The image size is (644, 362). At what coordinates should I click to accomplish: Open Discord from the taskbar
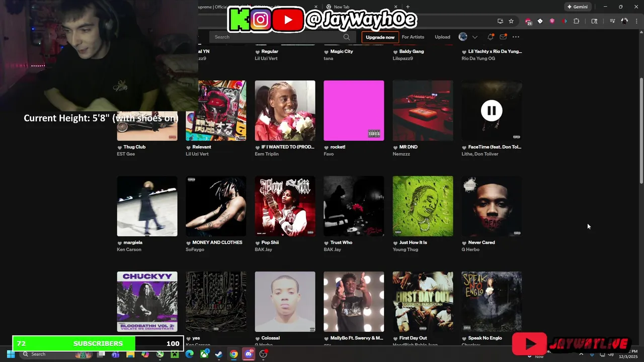point(249,354)
